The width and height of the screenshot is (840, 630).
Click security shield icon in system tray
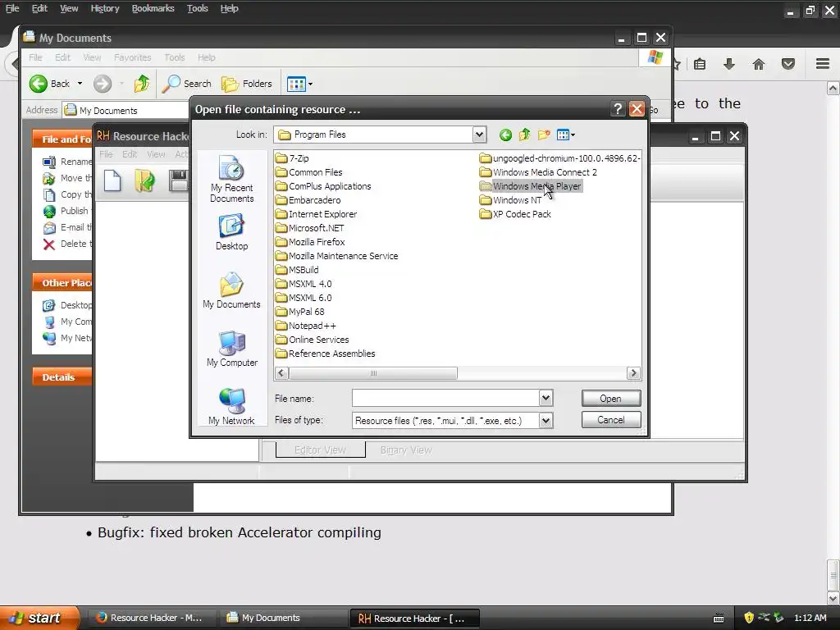[749, 618]
